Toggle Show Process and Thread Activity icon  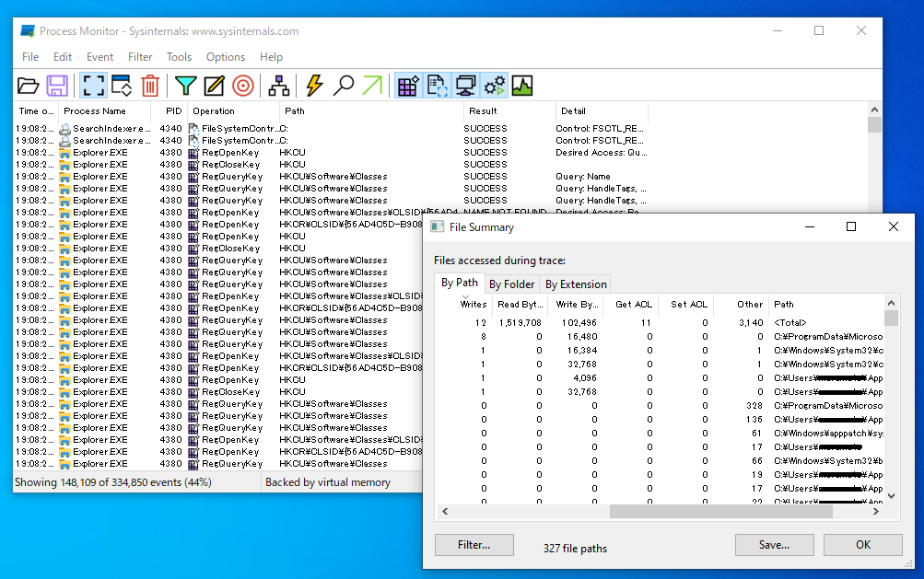(495, 86)
